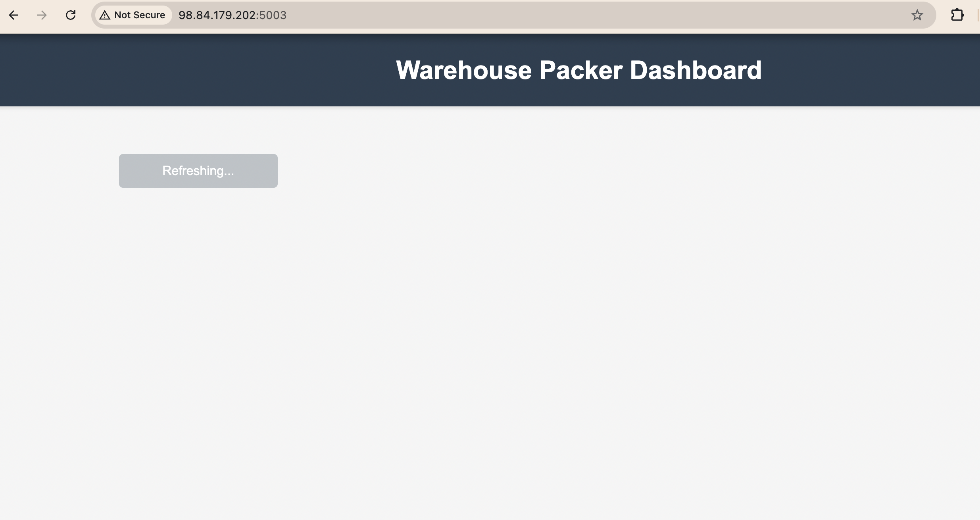
Task: Open the Not Secure site info chip
Action: coord(133,15)
